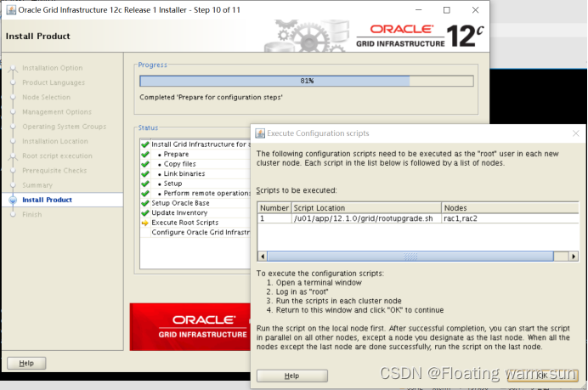Click the Nodes column header

tap(510, 208)
